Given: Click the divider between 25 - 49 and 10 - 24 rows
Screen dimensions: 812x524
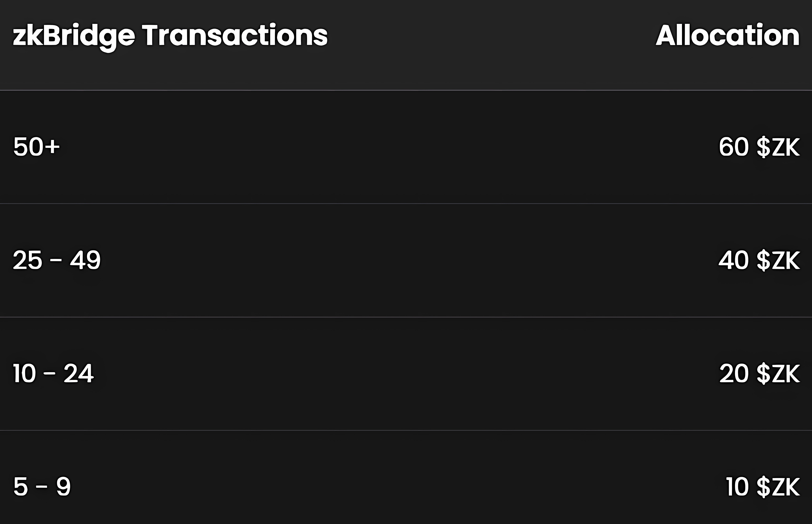Looking at the screenshot, I should click(x=406, y=317).
